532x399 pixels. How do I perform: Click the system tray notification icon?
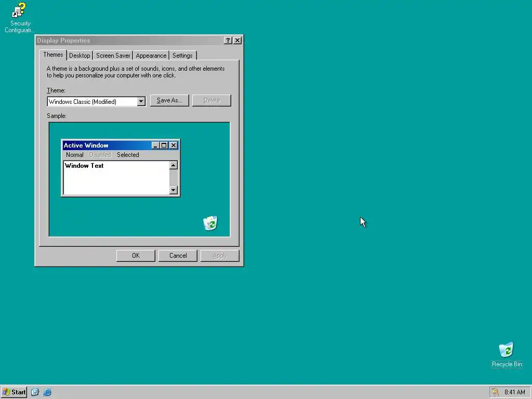point(495,392)
